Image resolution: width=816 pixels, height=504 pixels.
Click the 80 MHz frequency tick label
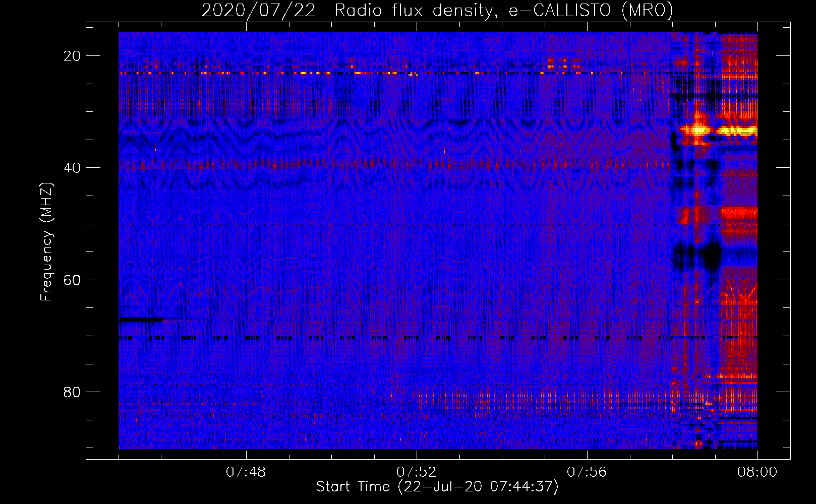(x=72, y=392)
